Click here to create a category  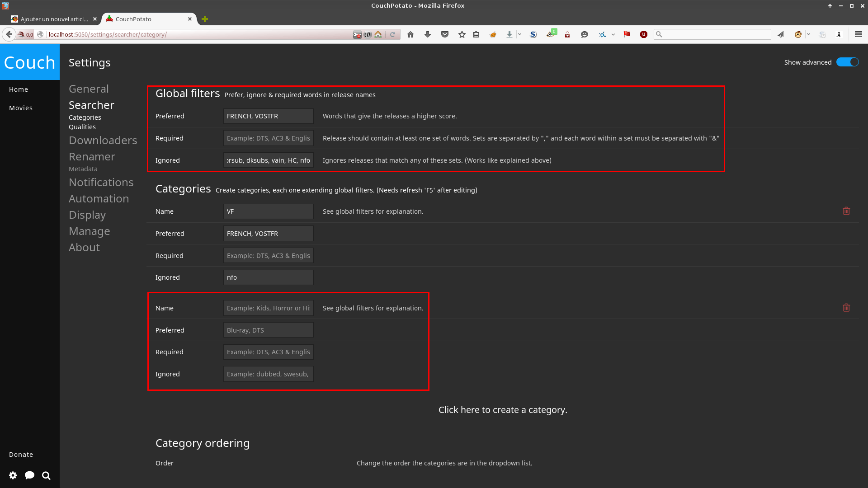click(x=503, y=410)
